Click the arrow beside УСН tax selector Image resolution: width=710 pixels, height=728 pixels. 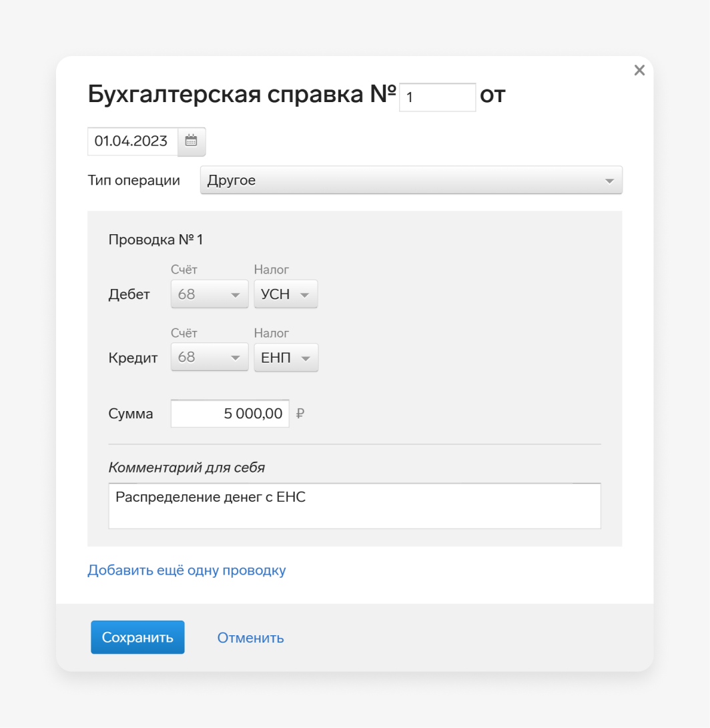pos(304,295)
